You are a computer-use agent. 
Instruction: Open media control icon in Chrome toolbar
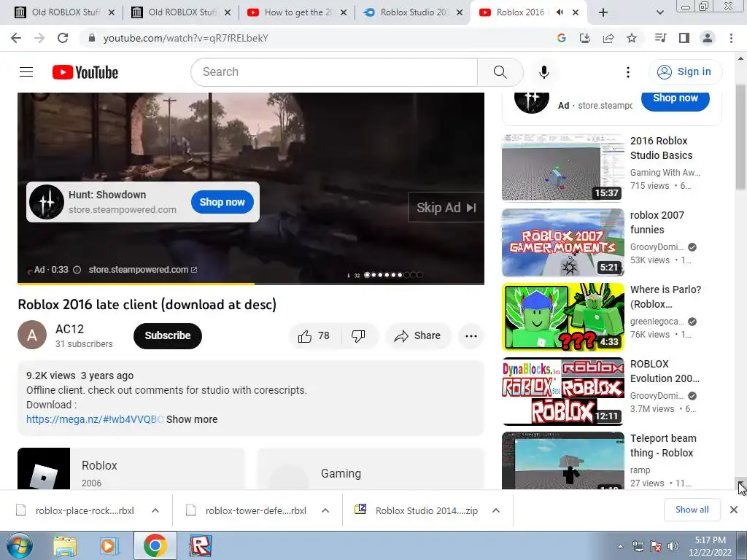(661, 38)
